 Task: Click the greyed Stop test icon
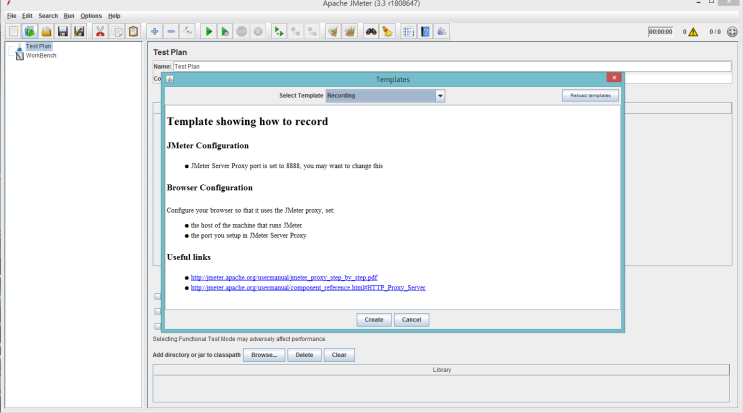242,32
